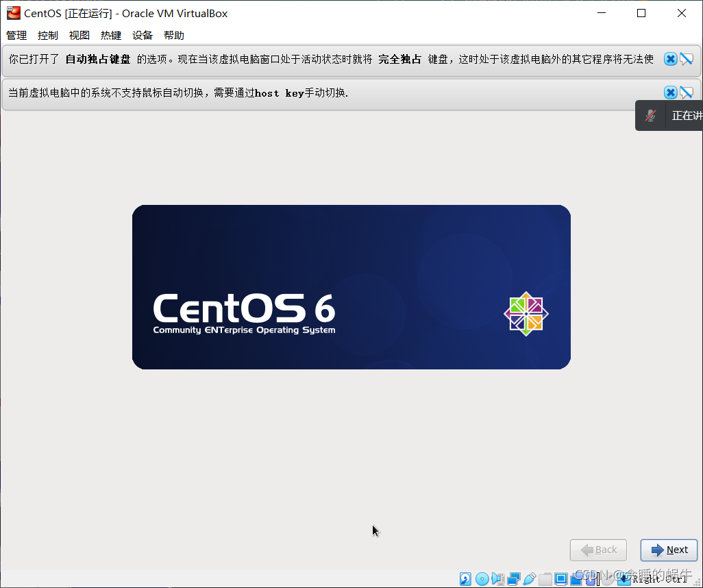Open the 视图 menu

click(x=79, y=36)
